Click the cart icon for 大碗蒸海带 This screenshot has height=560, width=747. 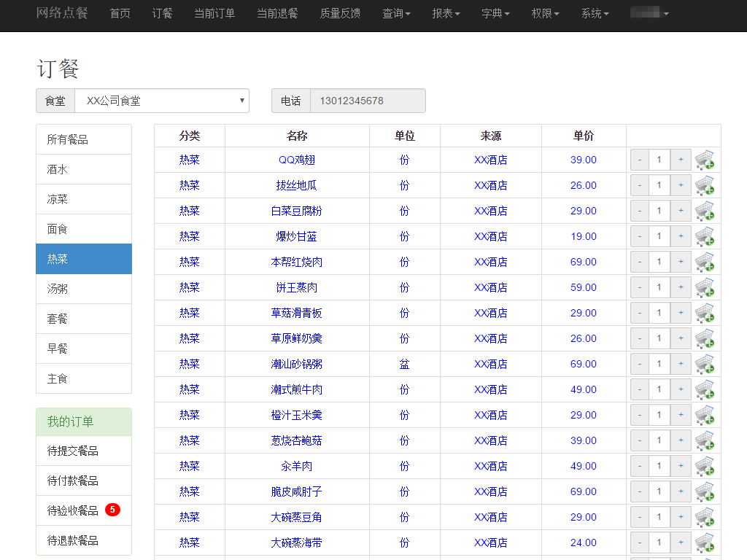click(x=704, y=542)
